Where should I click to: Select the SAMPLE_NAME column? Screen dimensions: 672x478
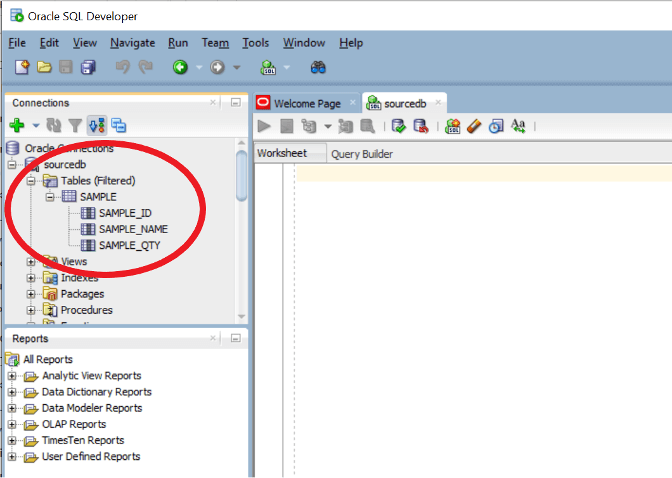pos(124,229)
